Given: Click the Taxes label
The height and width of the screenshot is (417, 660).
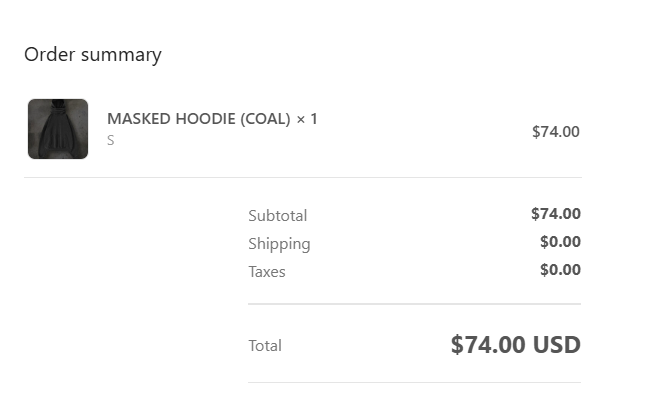Looking at the screenshot, I should point(266,271).
